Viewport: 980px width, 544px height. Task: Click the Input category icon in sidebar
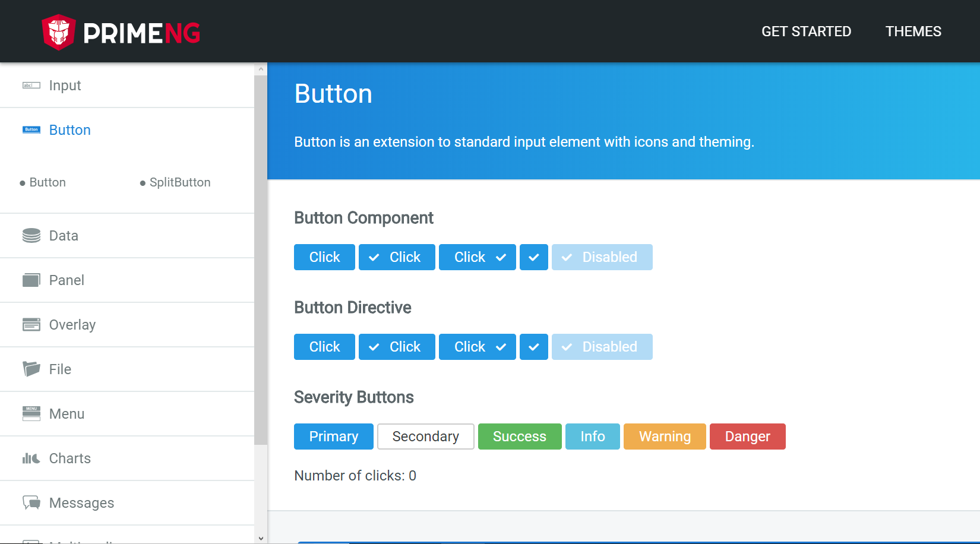tap(31, 86)
